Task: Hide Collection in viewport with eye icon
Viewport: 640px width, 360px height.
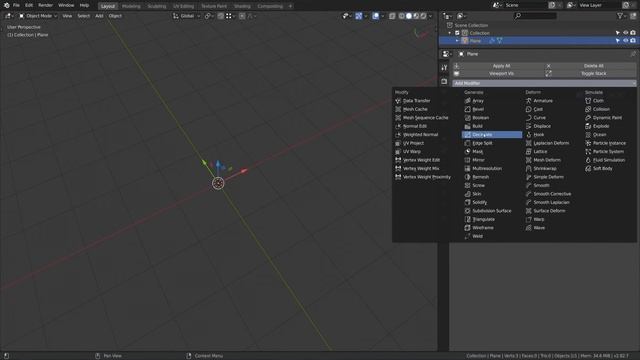Action: [625, 33]
